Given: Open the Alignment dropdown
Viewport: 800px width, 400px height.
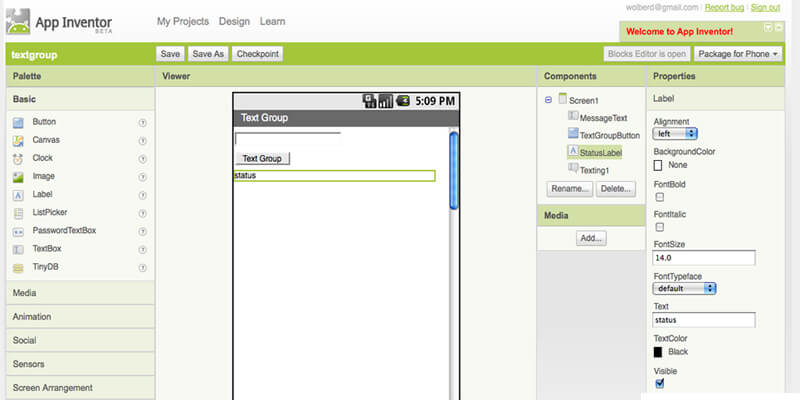Looking at the screenshot, I should 675,134.
